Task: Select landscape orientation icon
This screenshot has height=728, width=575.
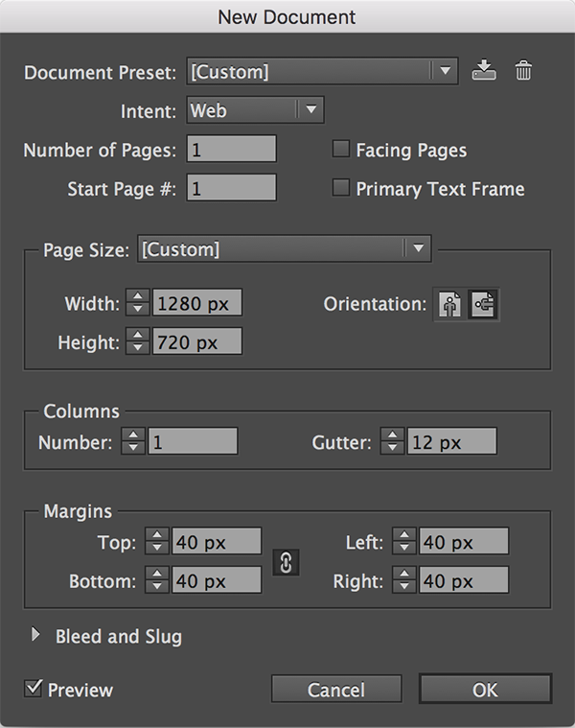Action: (483, 305)
